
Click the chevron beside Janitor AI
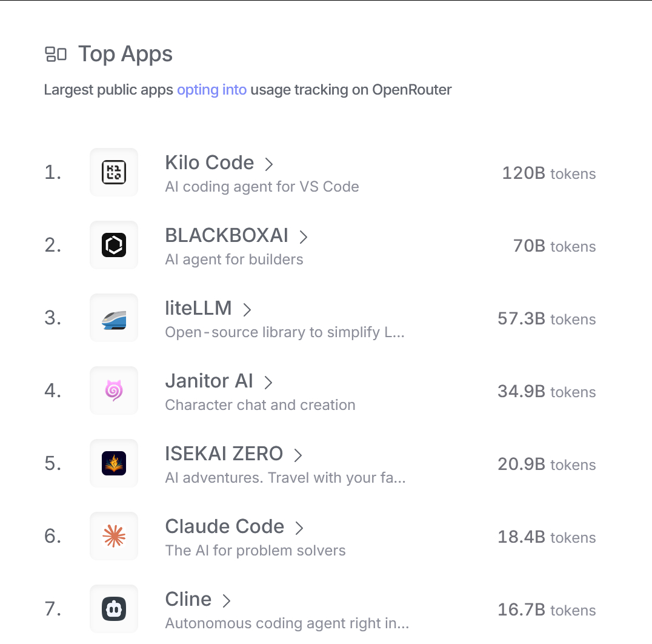268,382
